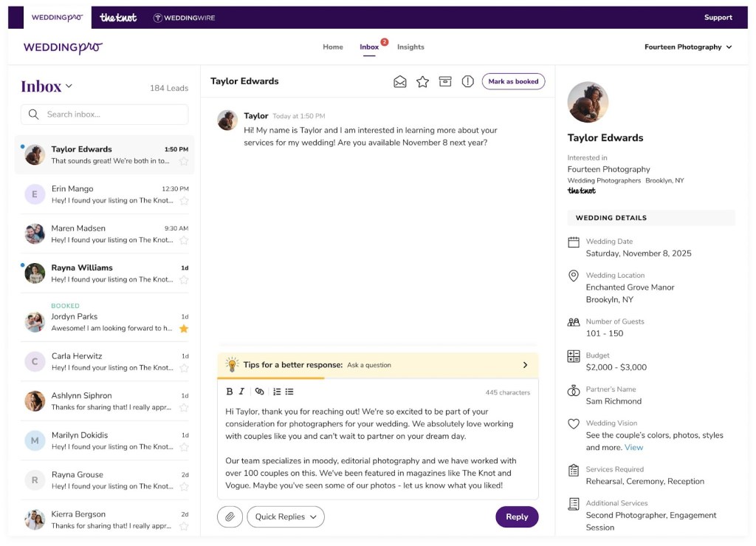Mark the Taylor Edwards conversation as unread
Screen dimensions: 756x546
(x=399, y=81)
